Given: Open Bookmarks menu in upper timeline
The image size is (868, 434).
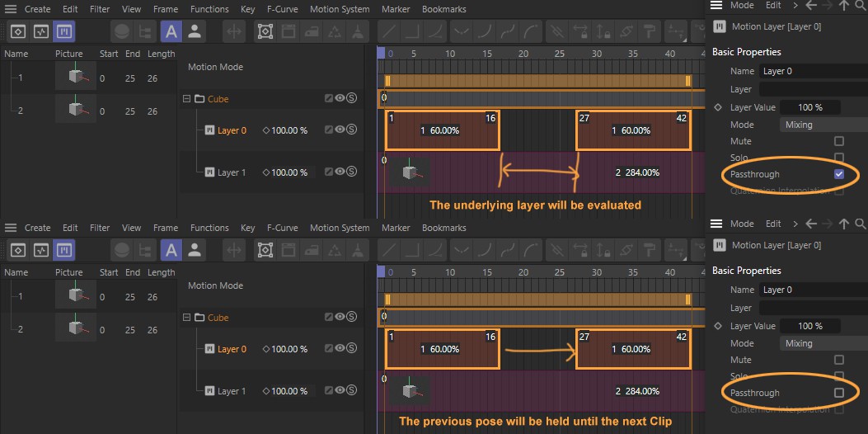Looking at the screenshot, I should [444, 9].
